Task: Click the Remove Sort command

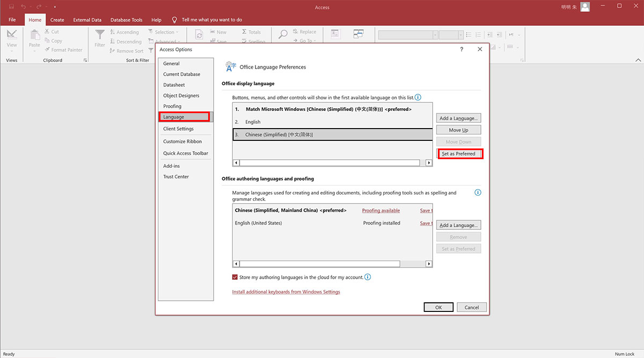Action: point(127,51)
